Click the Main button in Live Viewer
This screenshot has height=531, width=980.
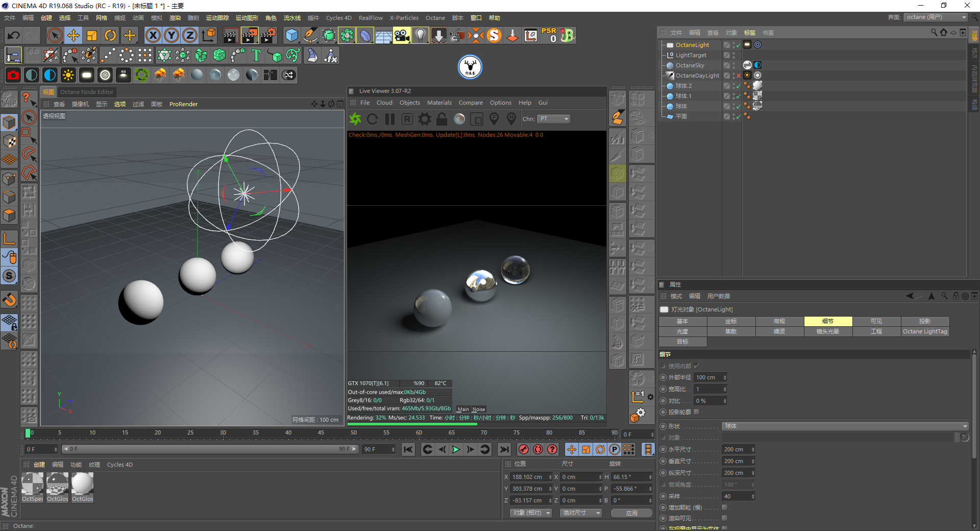tap(463, 409)
